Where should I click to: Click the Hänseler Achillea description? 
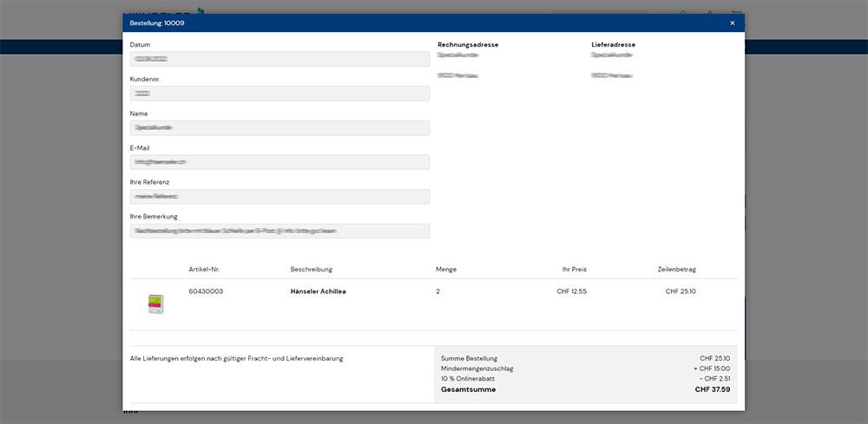click(x=318, y=291)
